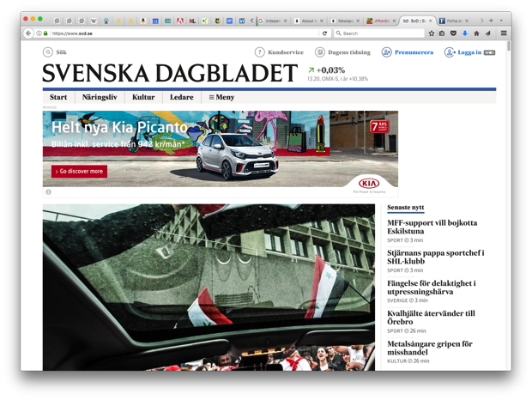532x400 pixels.
Task: Click the Logga in link
Action: point(469,52)
